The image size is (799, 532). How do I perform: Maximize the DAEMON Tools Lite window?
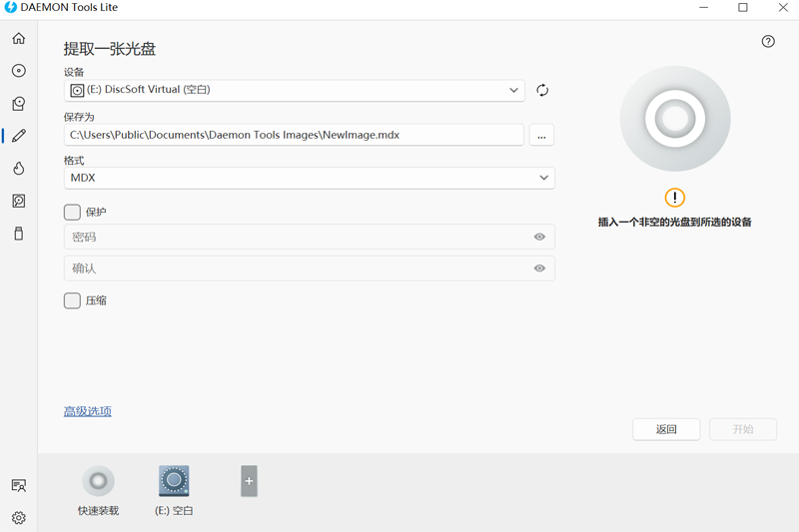(x=743, y=7)
